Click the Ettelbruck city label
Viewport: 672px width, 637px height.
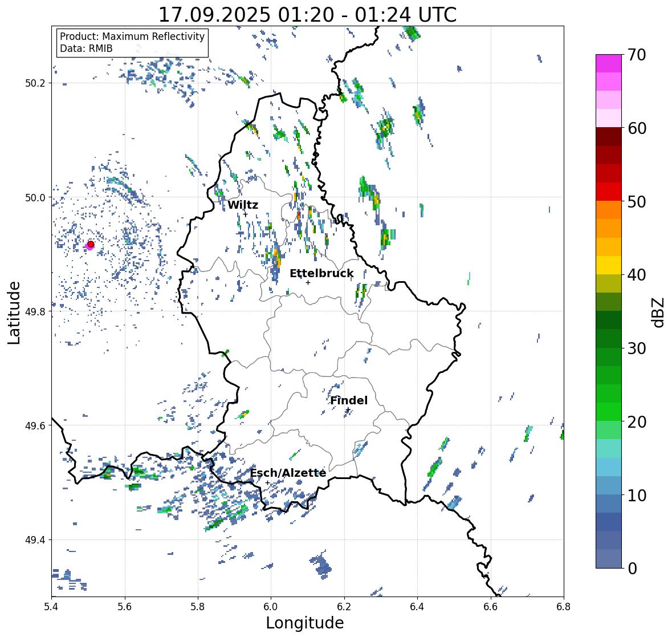(x=321, y=274)
